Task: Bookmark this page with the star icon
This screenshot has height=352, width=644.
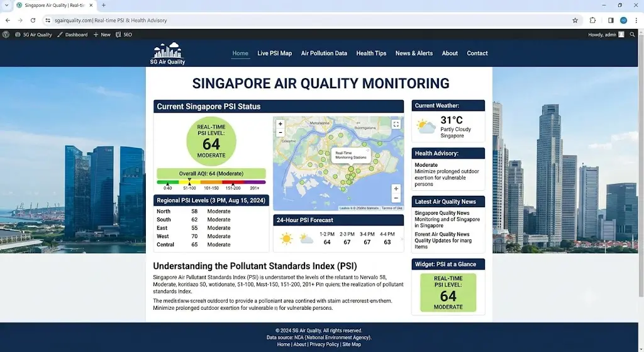Action: click(x=575, y=20)
